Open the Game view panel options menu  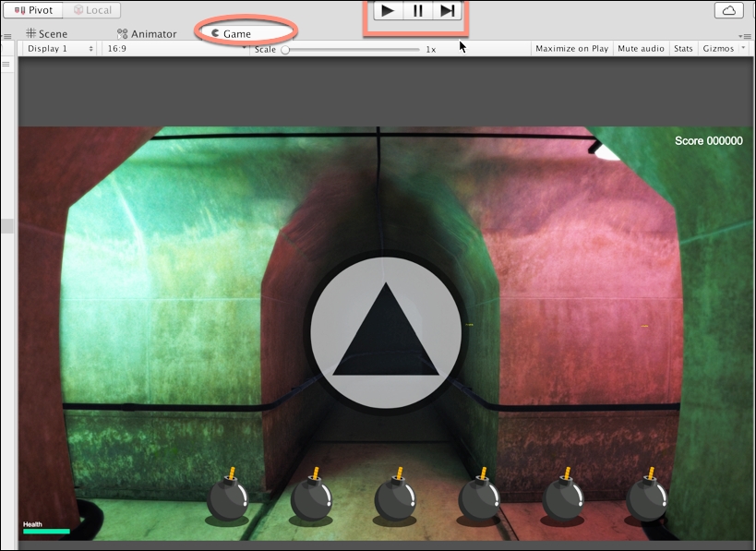pos(746,36)
